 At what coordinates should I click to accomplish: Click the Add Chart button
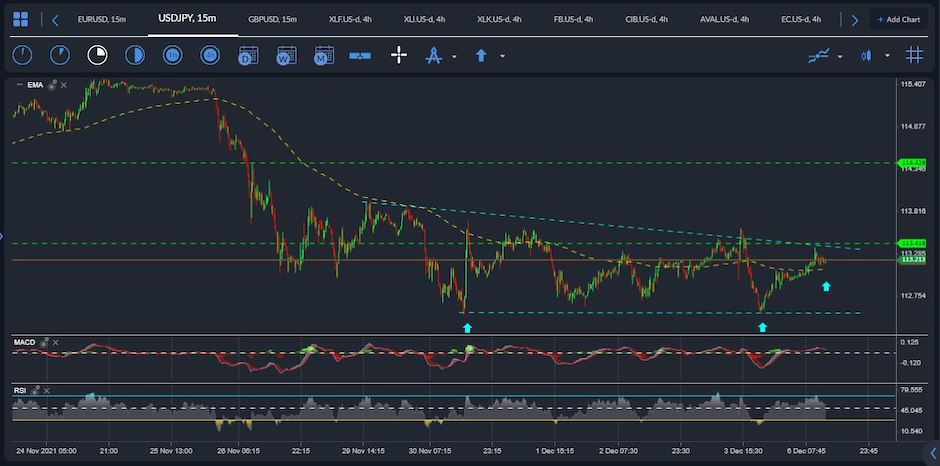click(x=898, y=20)
